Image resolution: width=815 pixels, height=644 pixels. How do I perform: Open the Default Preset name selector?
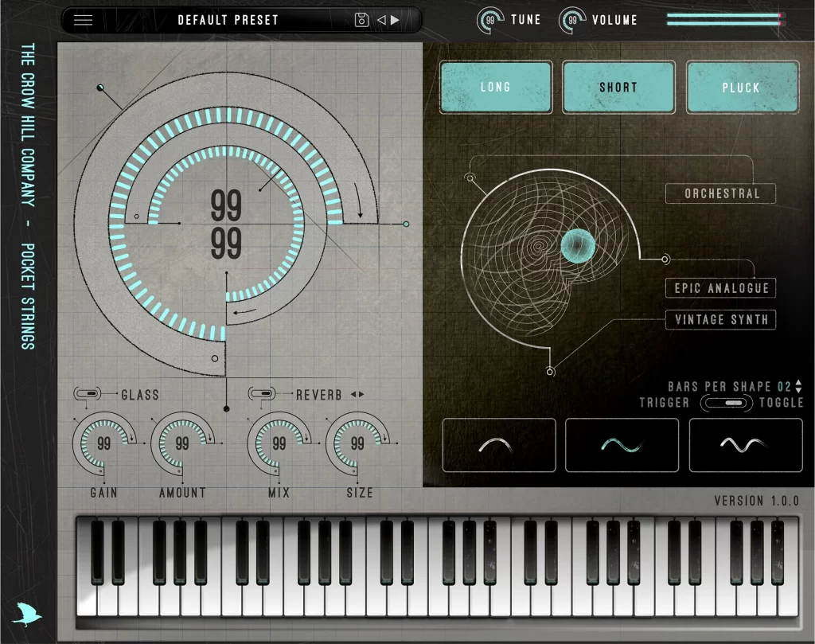(x=228, y=20)
